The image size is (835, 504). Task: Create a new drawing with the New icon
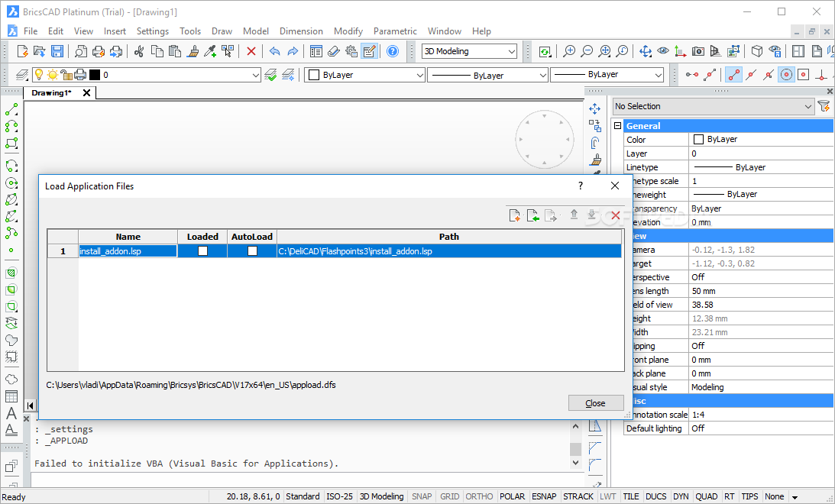point(22,51)
